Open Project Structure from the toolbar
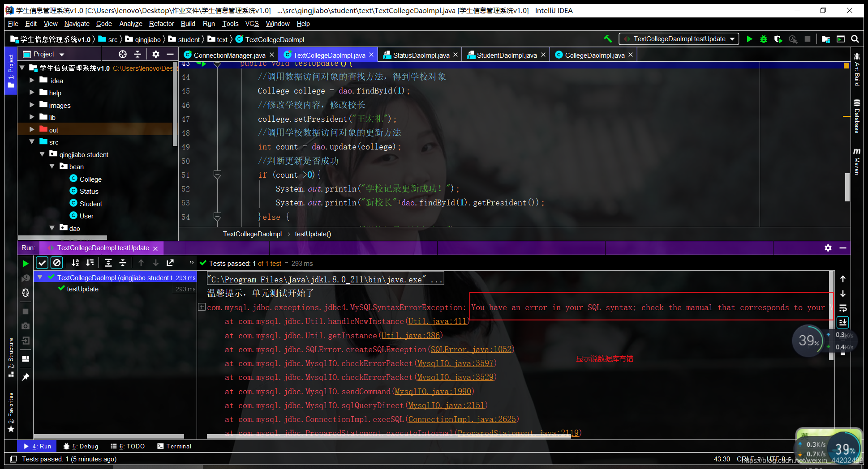 coord(826,39)
